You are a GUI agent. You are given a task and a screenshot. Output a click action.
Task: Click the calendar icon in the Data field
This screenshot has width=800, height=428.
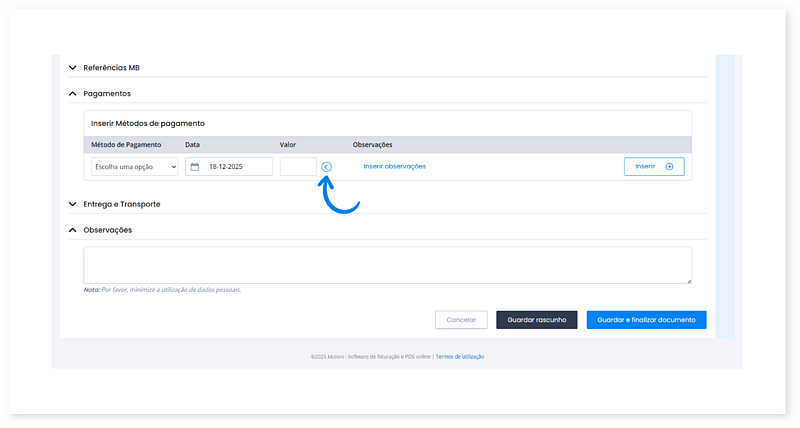click(195, 167)
